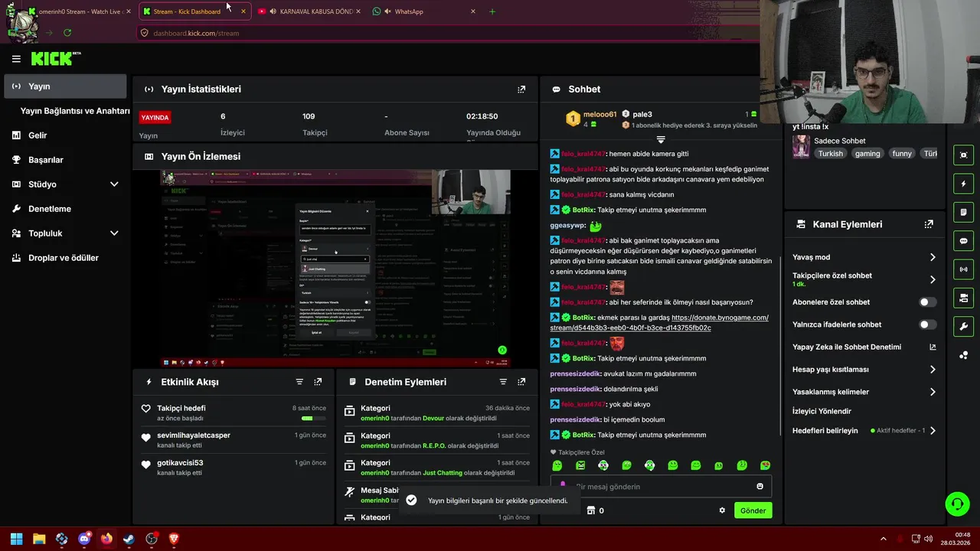Open the Denetim Eylemleri filter icon

point(503,382)
